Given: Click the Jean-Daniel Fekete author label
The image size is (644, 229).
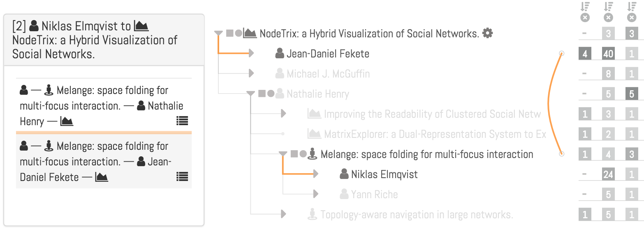Looking at the screenshot, I should pyautogui.click(x=328, y=53).
